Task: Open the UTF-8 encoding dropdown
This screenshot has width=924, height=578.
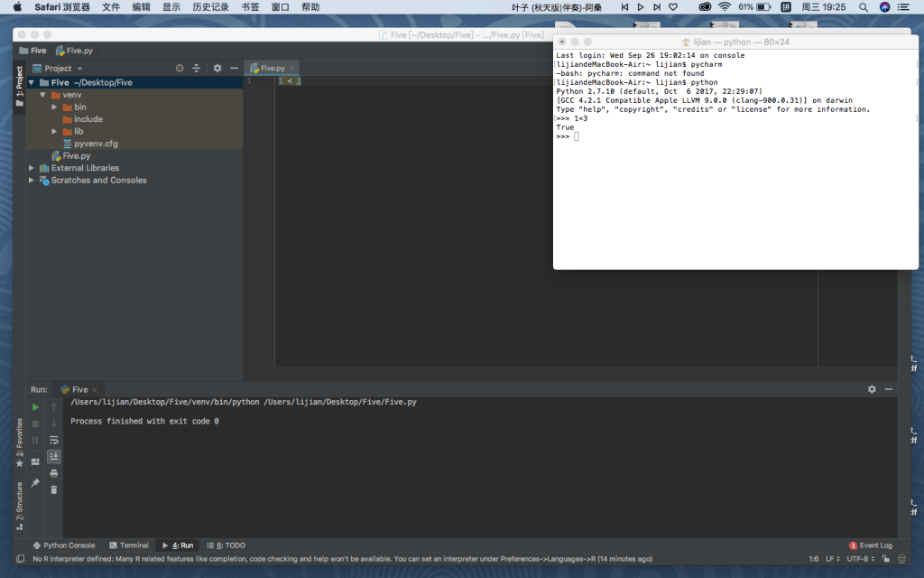Action: pyautogui.click(x=860, y=559)
